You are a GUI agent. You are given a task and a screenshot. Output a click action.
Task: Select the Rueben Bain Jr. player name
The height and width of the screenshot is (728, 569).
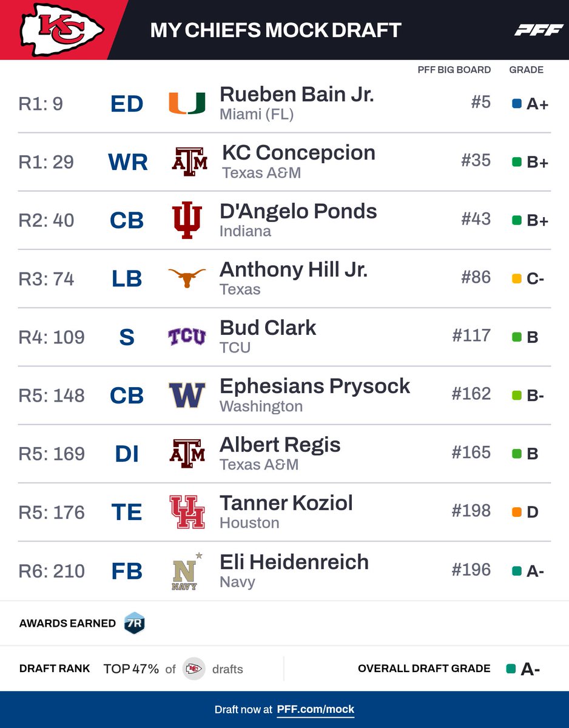point(297,94)
